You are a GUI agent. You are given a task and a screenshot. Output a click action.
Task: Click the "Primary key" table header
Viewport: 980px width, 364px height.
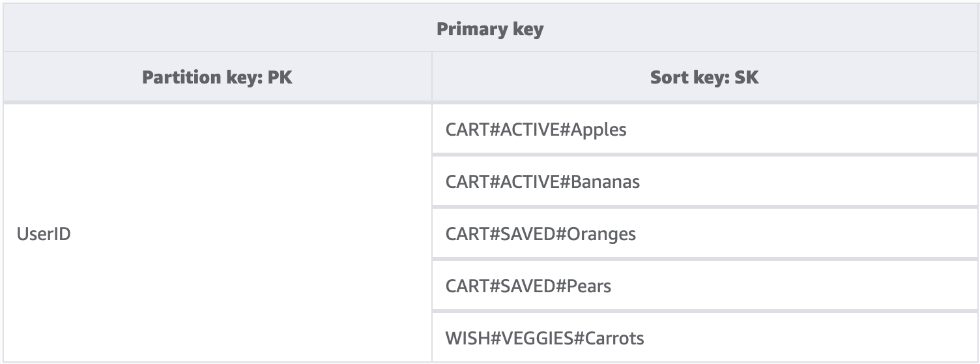489,29
